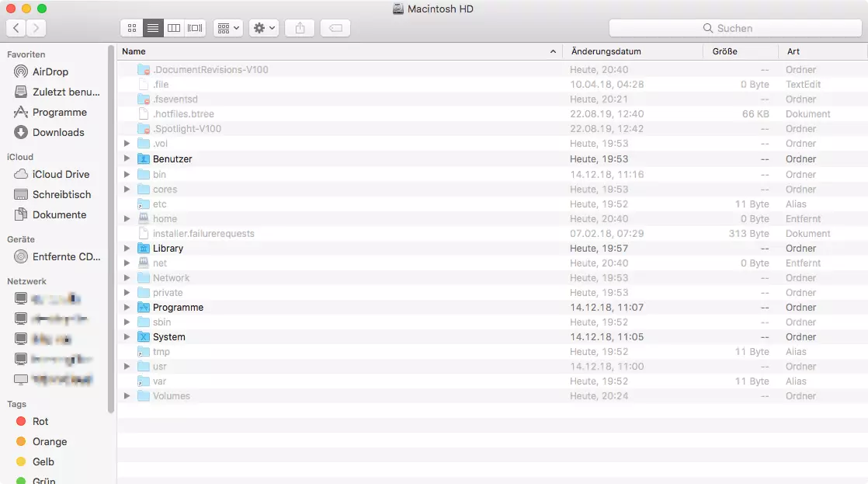Select the Network folder name
This screenshot has width=868, height=484.
click(x=171, y=278)
